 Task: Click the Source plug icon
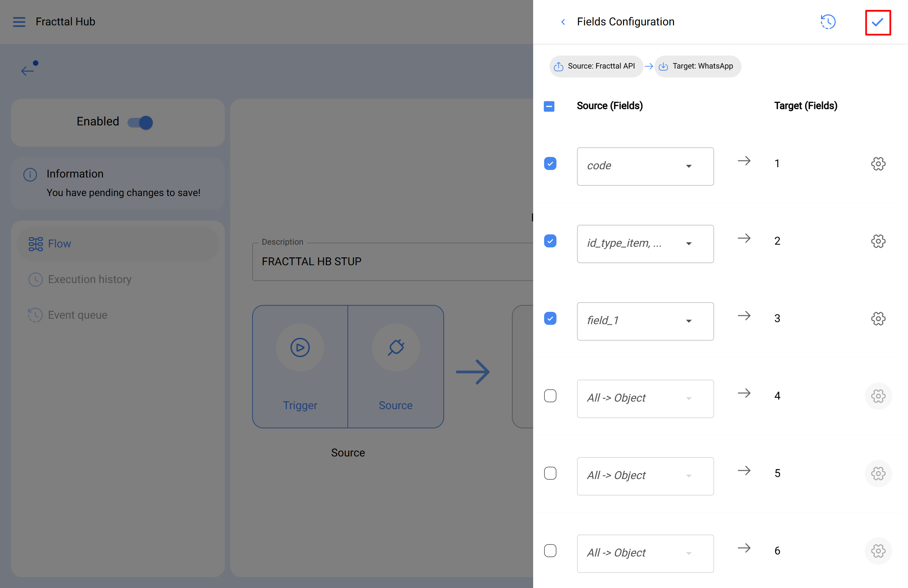coord(396,347)
